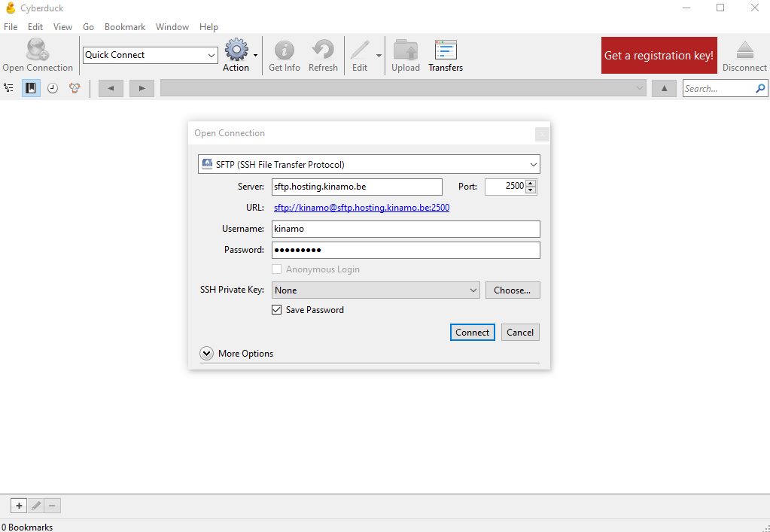This screenshot has width=770, height=532.
Task: Click the sftp://kinamo URL link
Action: [361, 208]
